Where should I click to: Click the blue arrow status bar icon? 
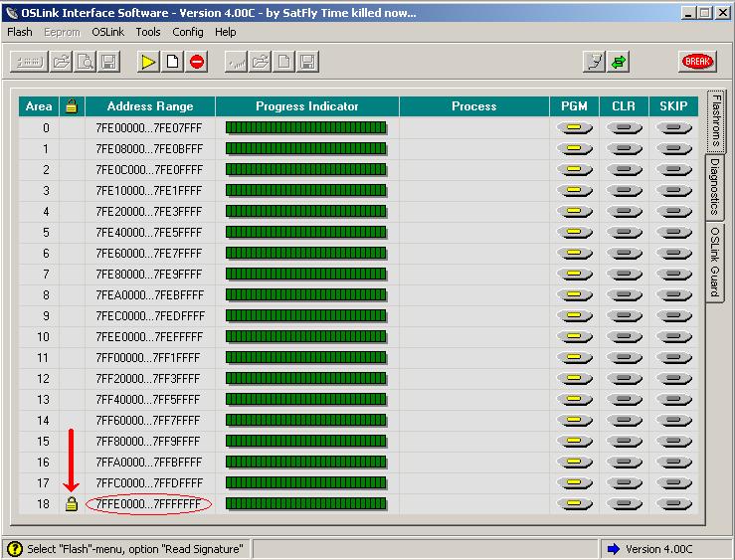613,549
